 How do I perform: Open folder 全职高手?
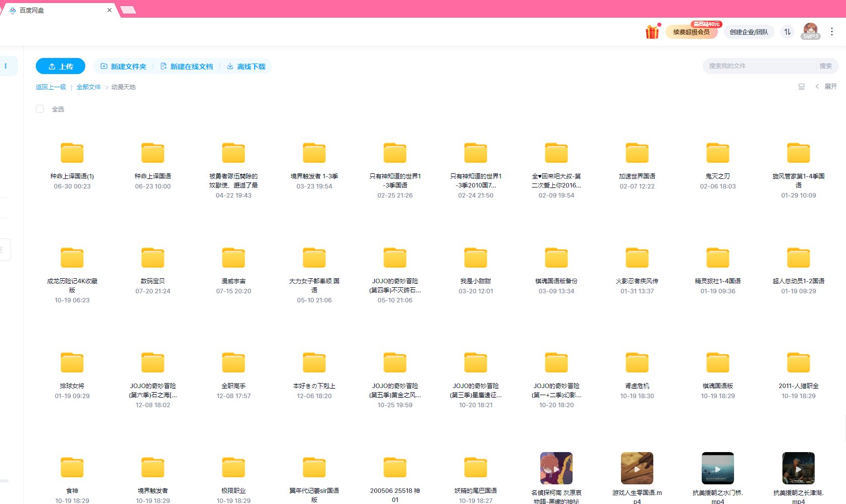pyautogui.click(x=234, y=363)
